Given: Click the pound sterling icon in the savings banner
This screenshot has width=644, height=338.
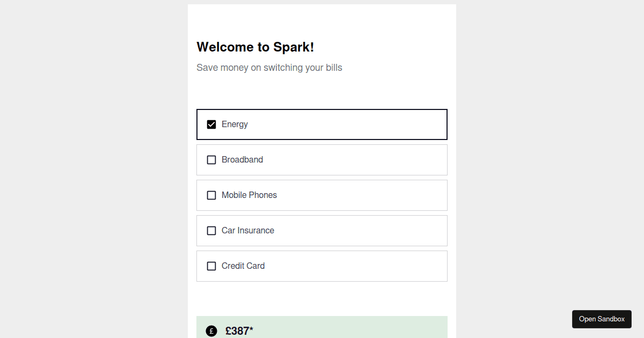Looking at the screenshot, I should (x=211, y=331).
